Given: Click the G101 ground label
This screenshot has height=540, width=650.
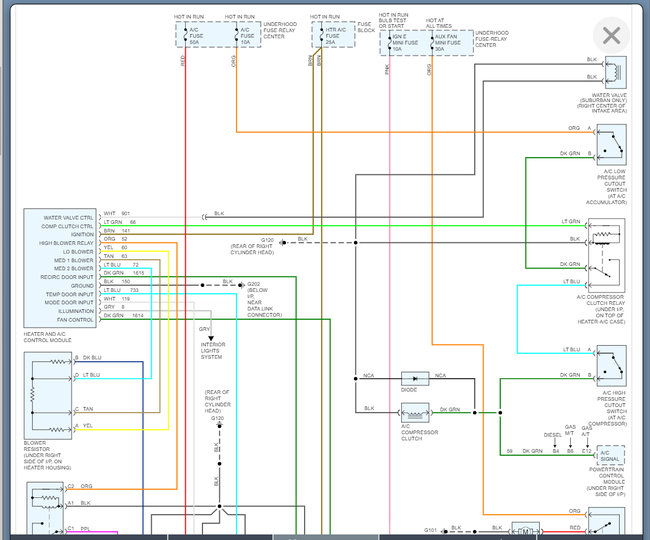Looking at the screenshot, I should tap(430, 530).
